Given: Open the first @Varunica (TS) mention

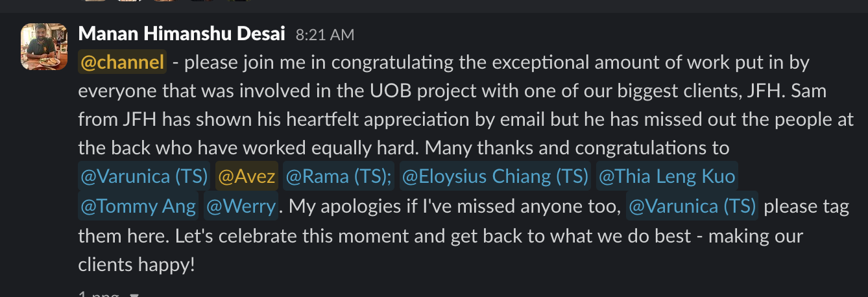Looking at the screenshot, I should [144, 176].
